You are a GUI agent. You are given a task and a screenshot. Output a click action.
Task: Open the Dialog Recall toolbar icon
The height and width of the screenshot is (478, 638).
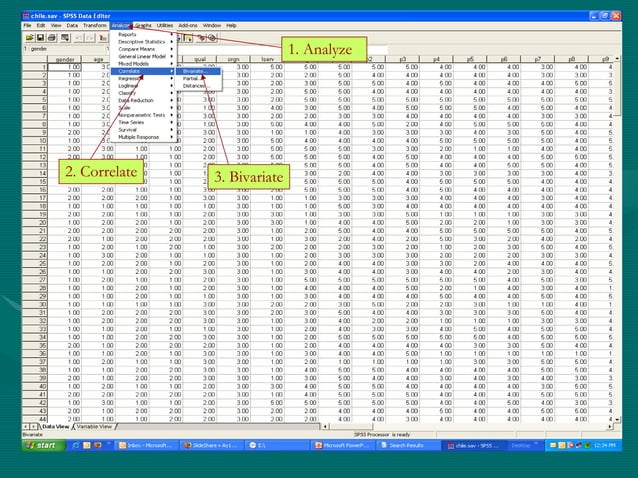click(x=65, y=38)
